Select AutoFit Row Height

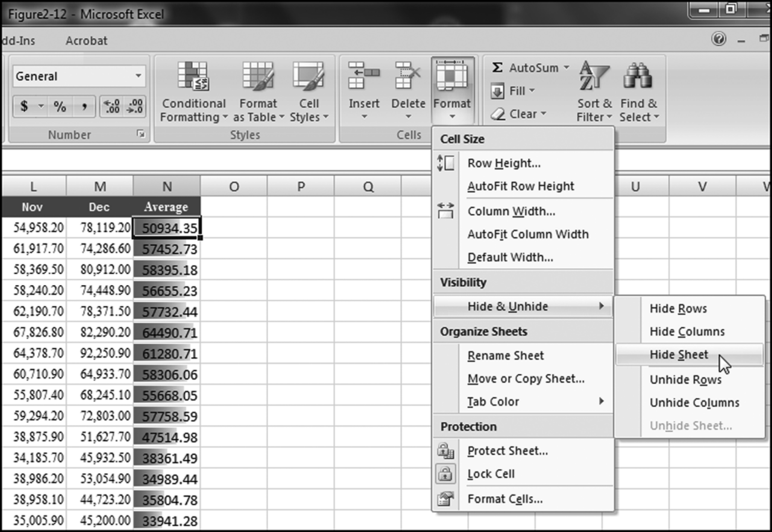pos(523,186)
